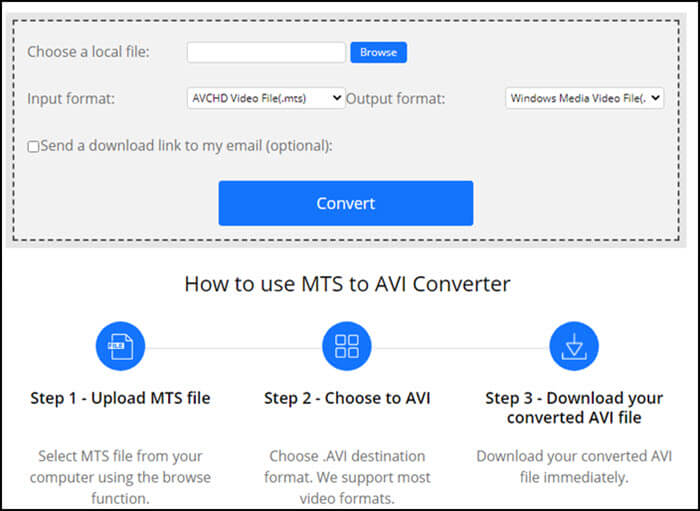
Task: Select the "Step 1 - Upload MTS file" title
Action: coord(120,398)
